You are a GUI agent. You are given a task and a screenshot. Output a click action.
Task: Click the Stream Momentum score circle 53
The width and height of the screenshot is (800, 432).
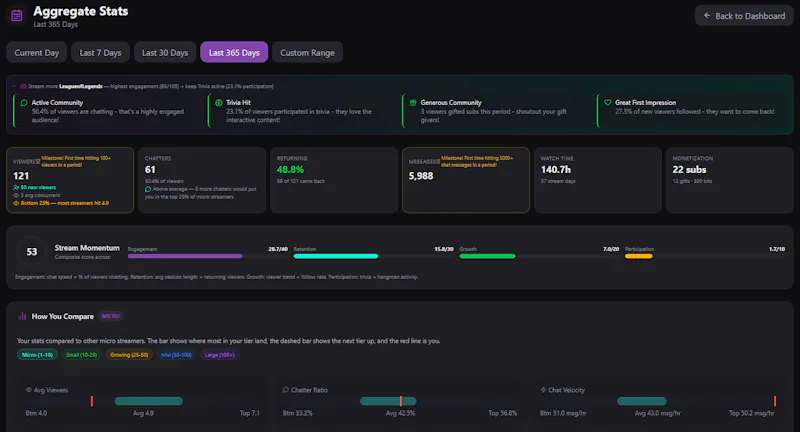(32, 251)
